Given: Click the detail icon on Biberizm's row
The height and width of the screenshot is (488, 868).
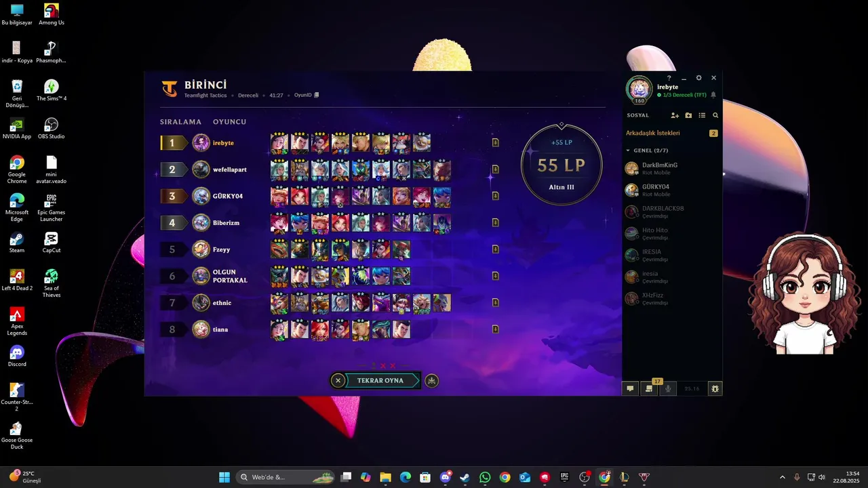Looking at the screenshot, I should pos(496,222).
